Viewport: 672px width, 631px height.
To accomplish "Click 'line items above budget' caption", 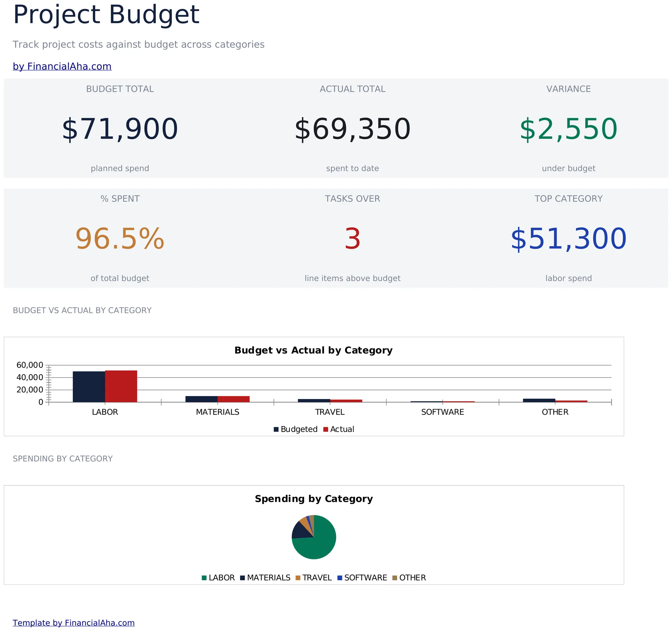I will (352, 278).
